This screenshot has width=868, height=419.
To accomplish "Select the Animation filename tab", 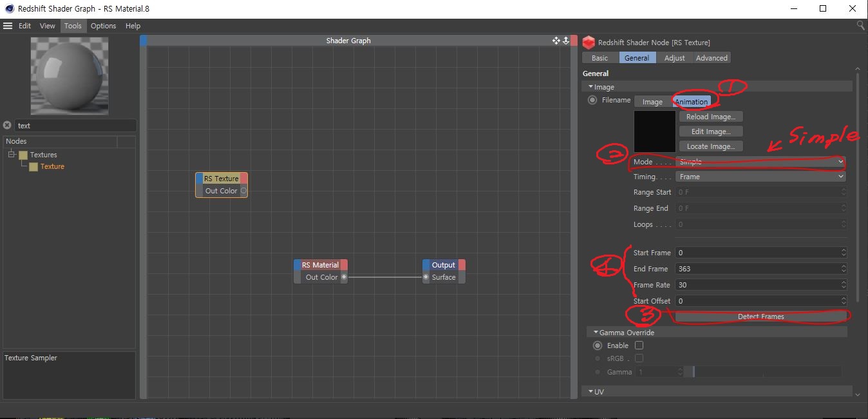I will pos(692,102).
